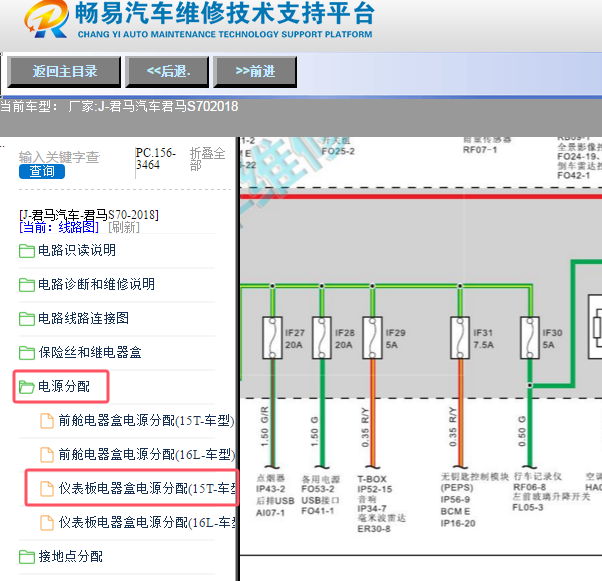The width and height of the screenshot is (602, 581).
Task: Click the RF06-8 connector label
Action: click(x=529, y=487)
